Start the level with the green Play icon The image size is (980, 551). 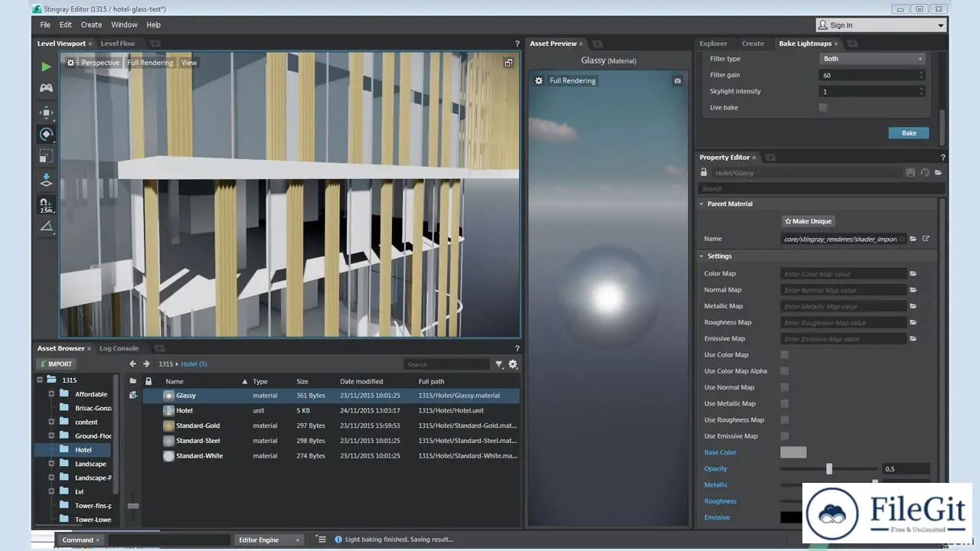46,67
